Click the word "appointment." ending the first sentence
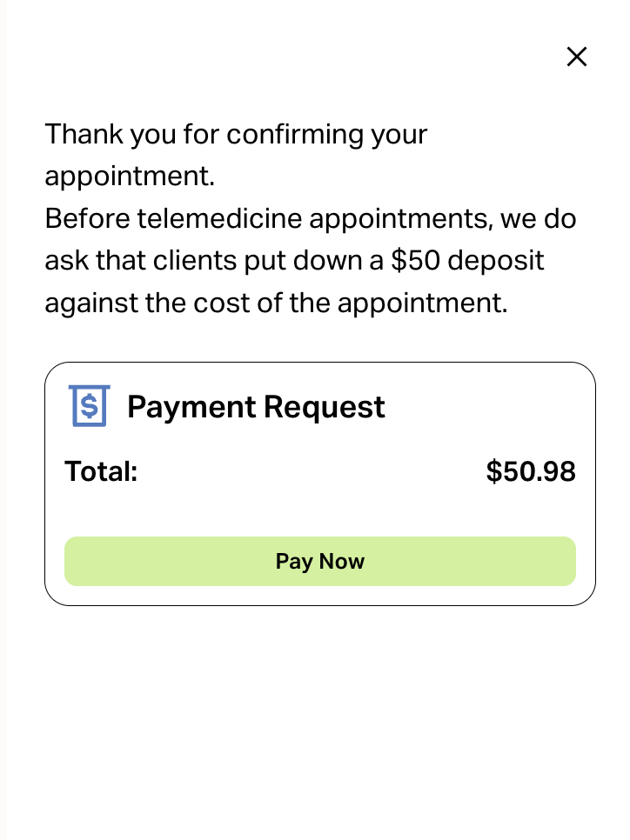The width and height of the screenshot is (630, 840). pos(129,177)
